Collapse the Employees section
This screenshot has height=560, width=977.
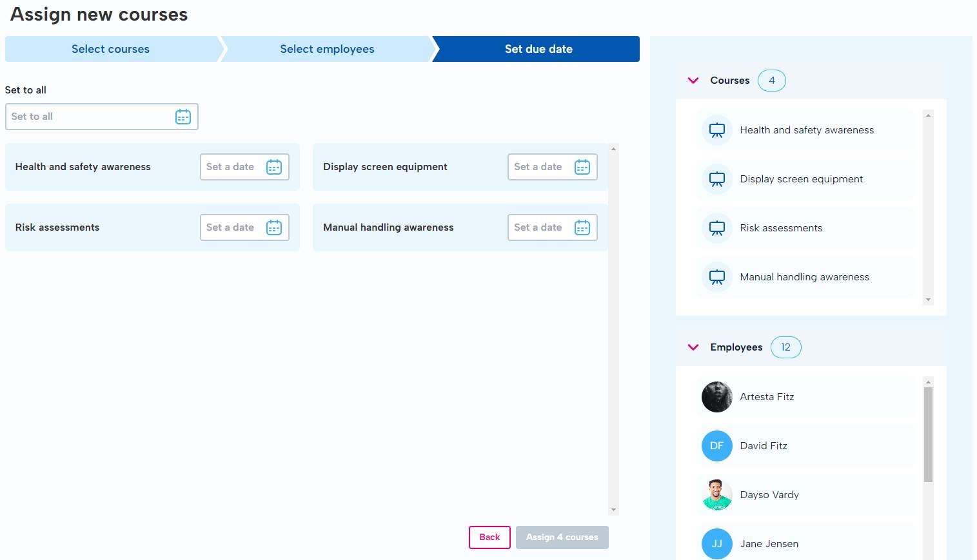click(x=693, y=347)
